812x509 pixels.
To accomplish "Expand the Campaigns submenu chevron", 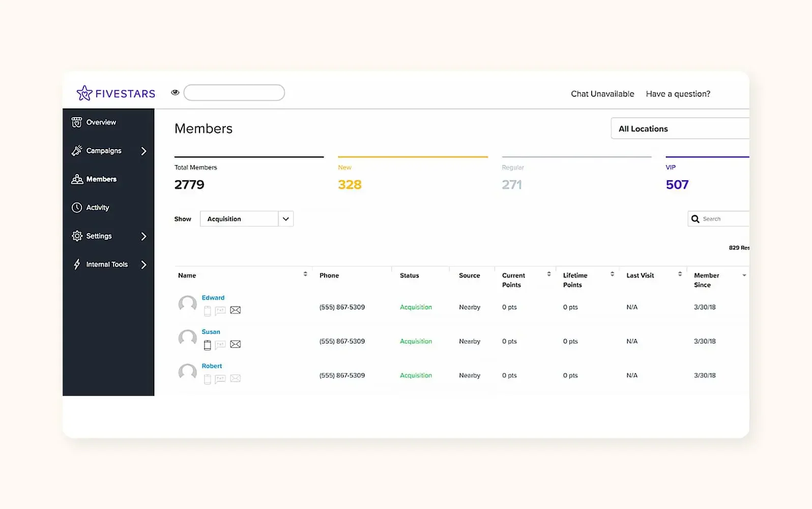I will [143, 151].
